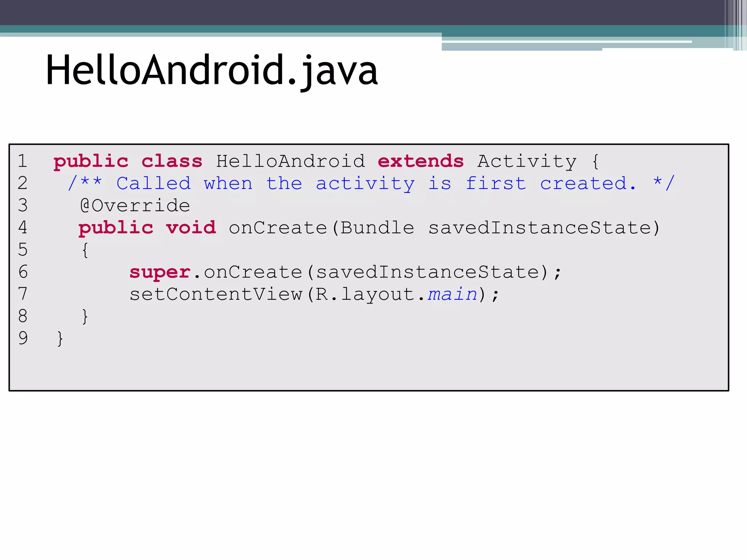Viewport: 747px width, 560px height.
Task: Click the 'public void' keywords on line 4
Action: [147, 228]
